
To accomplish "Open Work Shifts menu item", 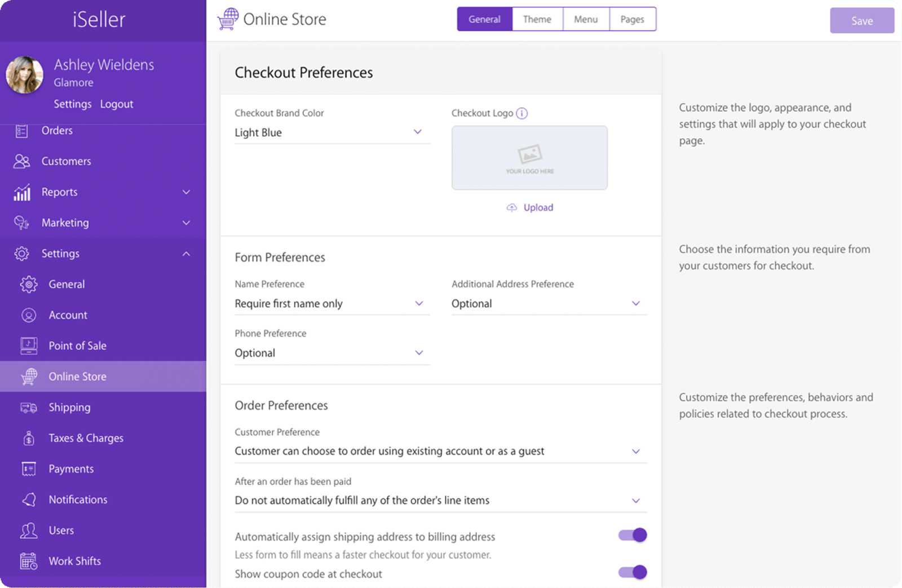I will (103, 561).
